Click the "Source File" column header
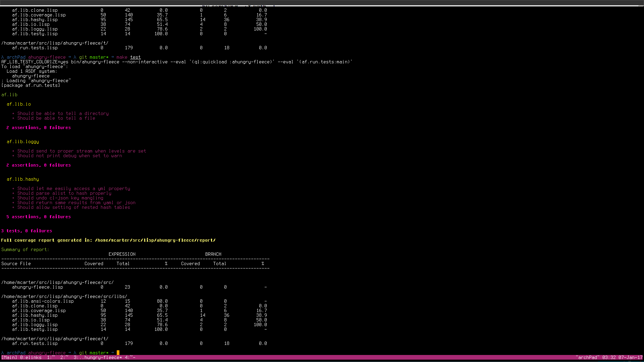The height and width of the screenshot is (362, 644). pos(16,264)
